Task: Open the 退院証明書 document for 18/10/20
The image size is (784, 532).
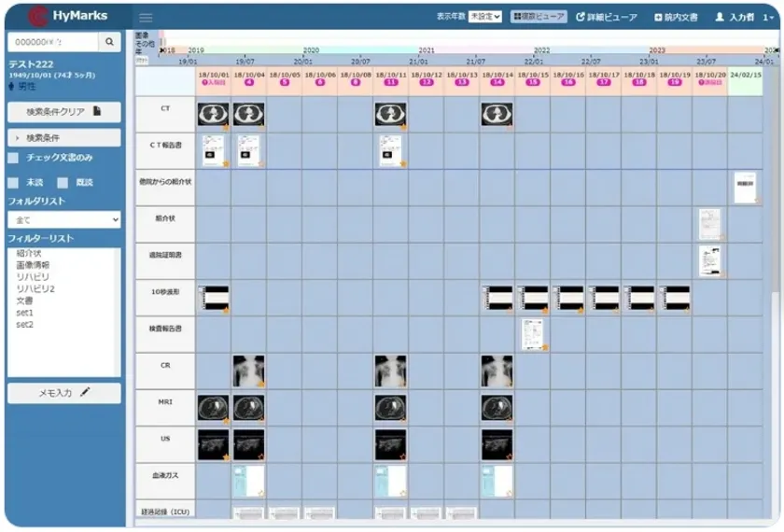Action: [709, 261]
